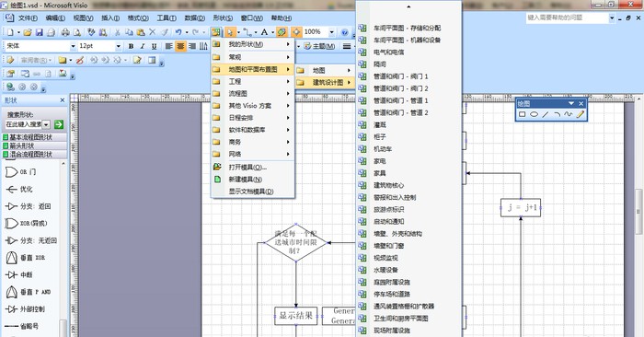Open the zoom 100% dropdown

[331, 32]
